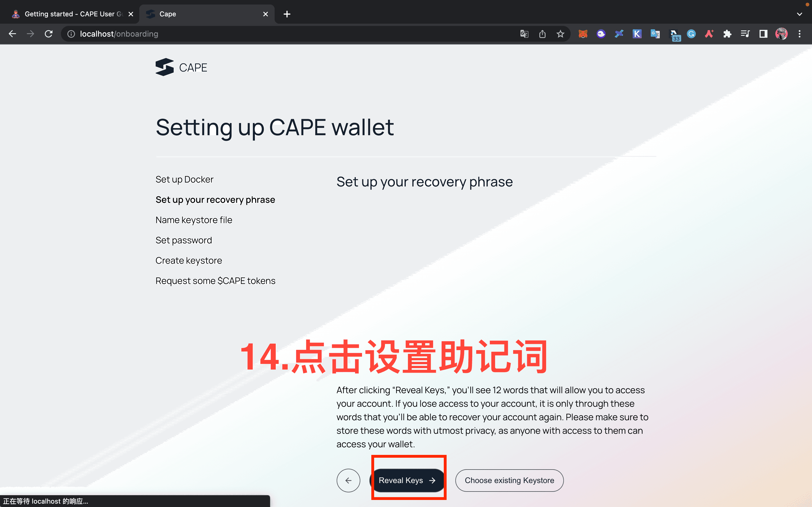Select Request some $CAPE tokens step

click(216, 281)
